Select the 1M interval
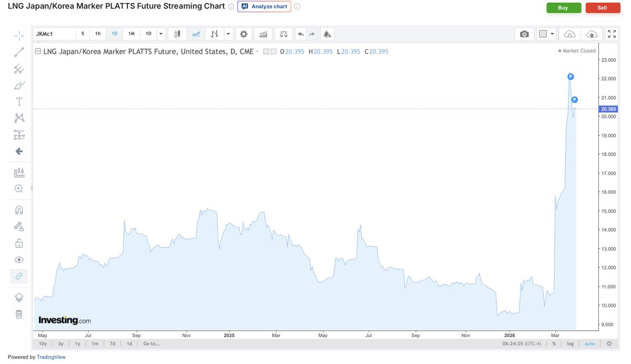Viewport: 631px width, 364px height. (x=131, y=34)
